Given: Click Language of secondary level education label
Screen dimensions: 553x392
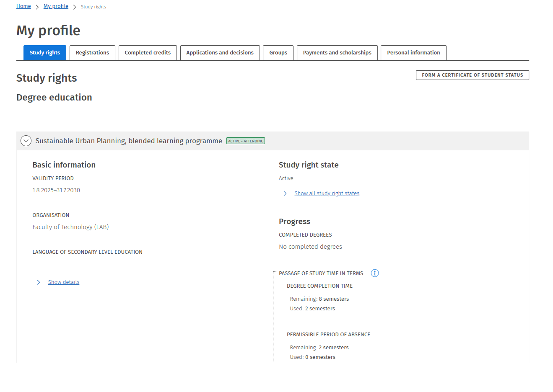Looking at the screenshot, I should click(88, 252).
